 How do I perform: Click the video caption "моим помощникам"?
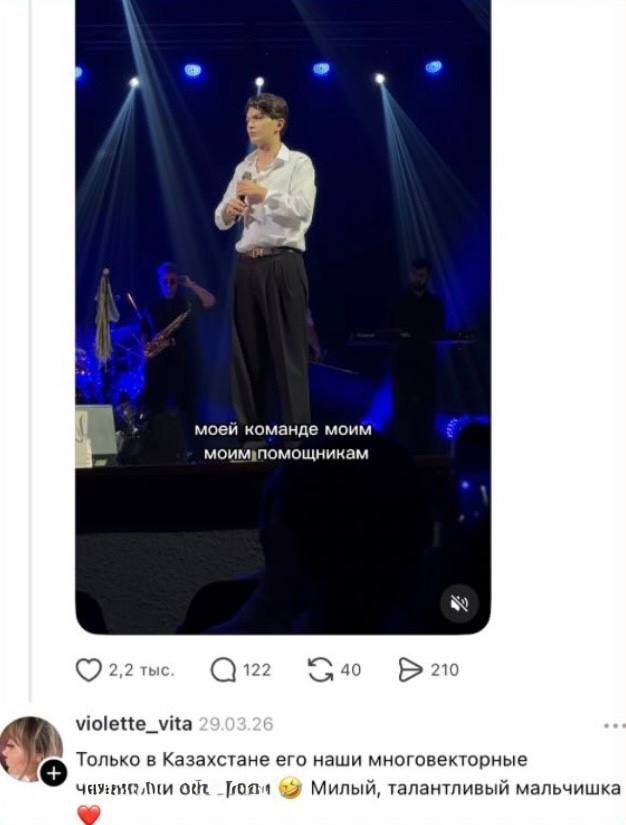pyautogui.click(x=282, y=454)
